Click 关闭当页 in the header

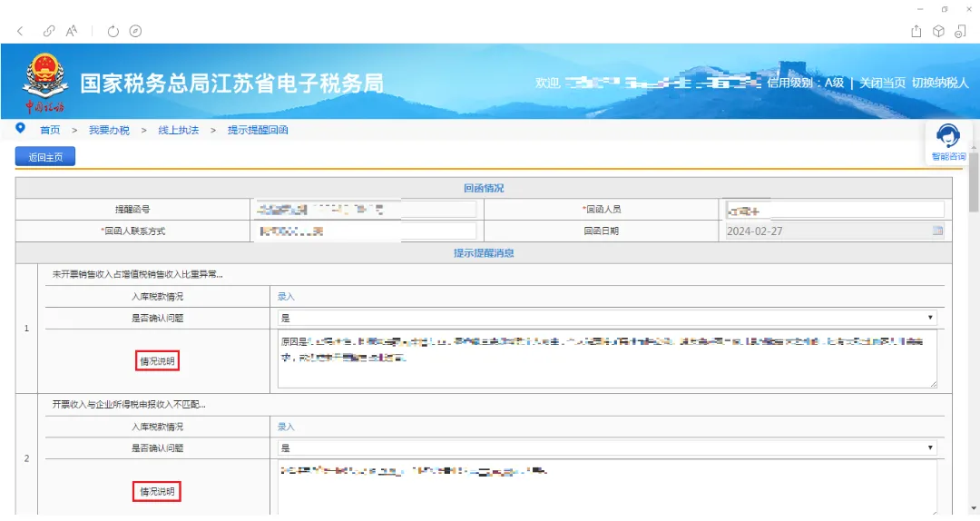pos(882,83)
